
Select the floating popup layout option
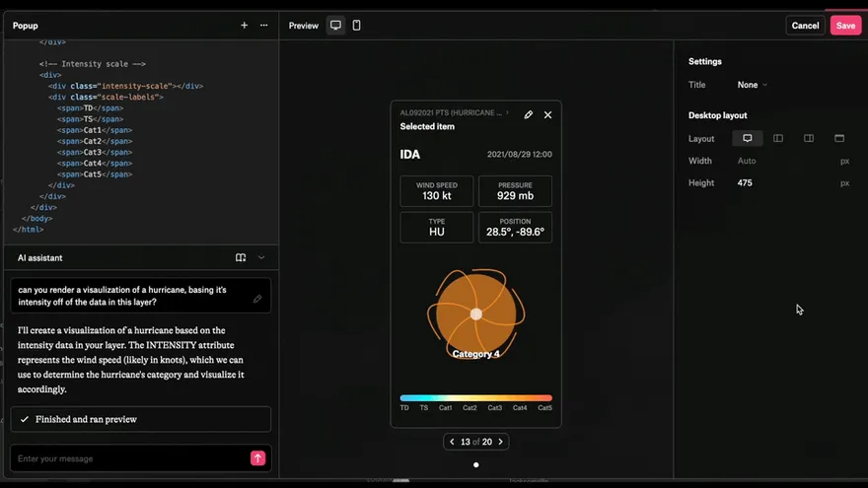tap(748, 138)
